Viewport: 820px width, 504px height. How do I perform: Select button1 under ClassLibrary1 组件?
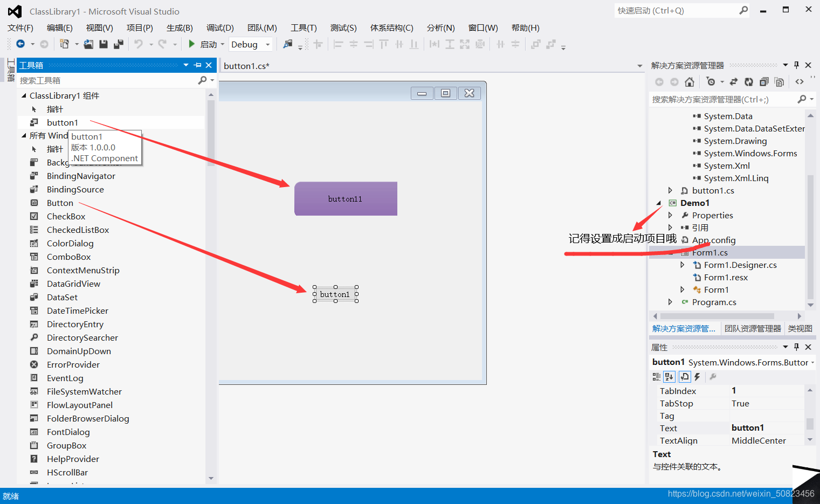[x=62, y=122]
